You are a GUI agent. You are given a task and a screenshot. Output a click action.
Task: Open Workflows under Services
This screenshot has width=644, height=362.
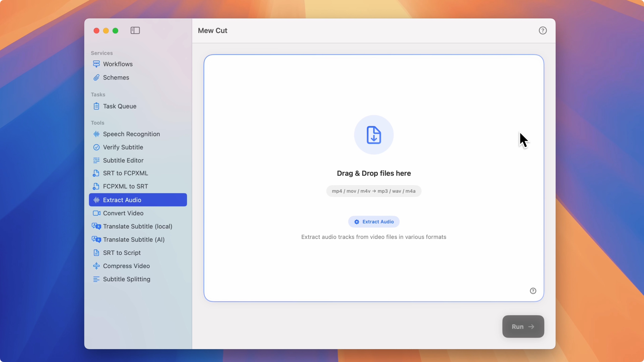pos(118,64)
